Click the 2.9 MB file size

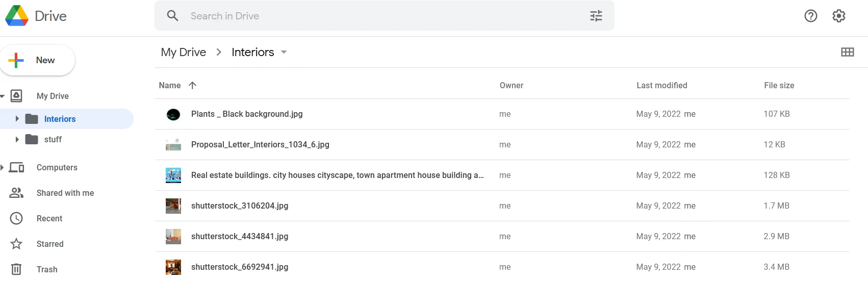point(776,236)
